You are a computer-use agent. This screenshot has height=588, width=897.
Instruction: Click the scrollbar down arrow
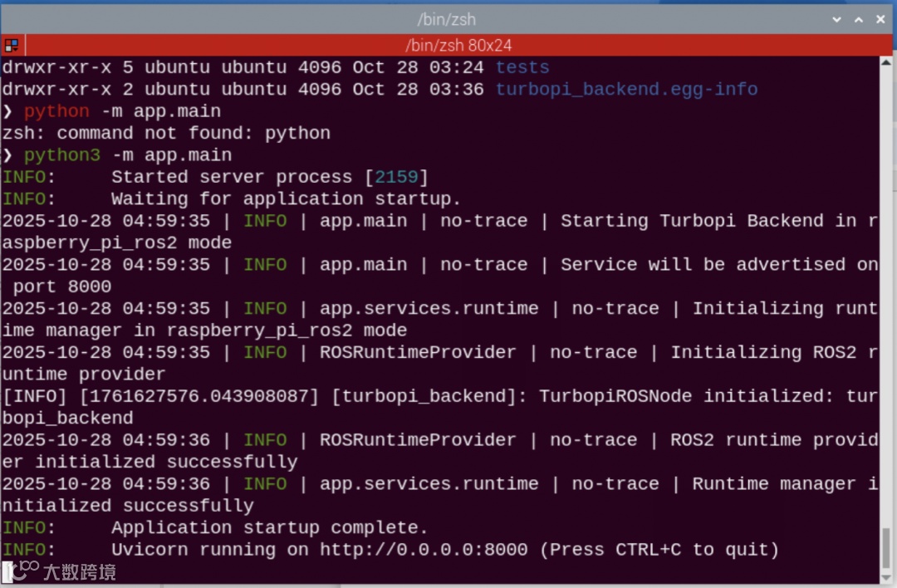coord(886,578)
